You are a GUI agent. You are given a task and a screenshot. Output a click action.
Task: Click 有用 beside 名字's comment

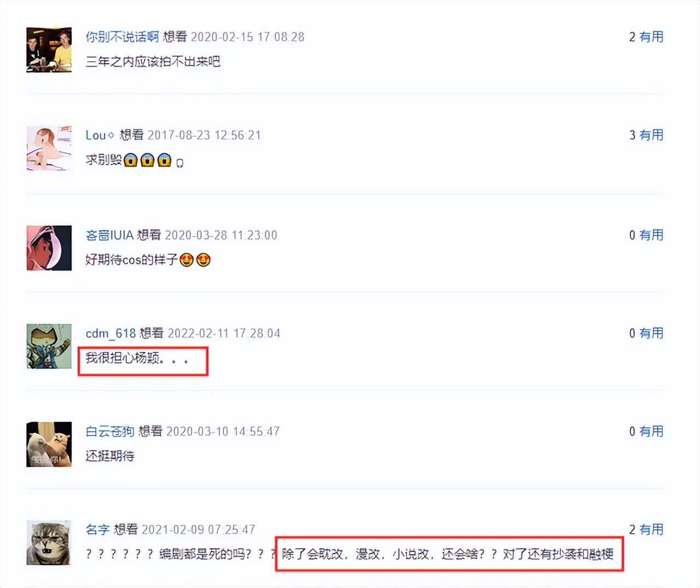651,530
